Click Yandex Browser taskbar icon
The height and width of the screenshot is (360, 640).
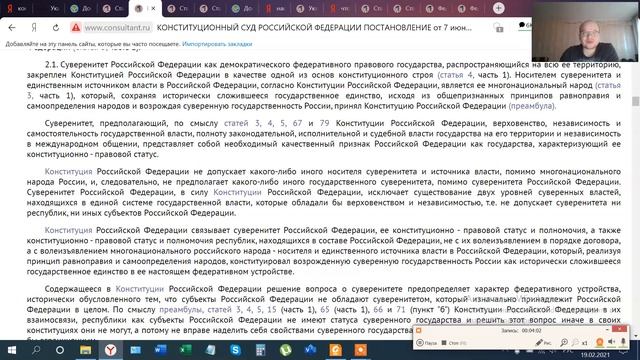tap(111, 350)
